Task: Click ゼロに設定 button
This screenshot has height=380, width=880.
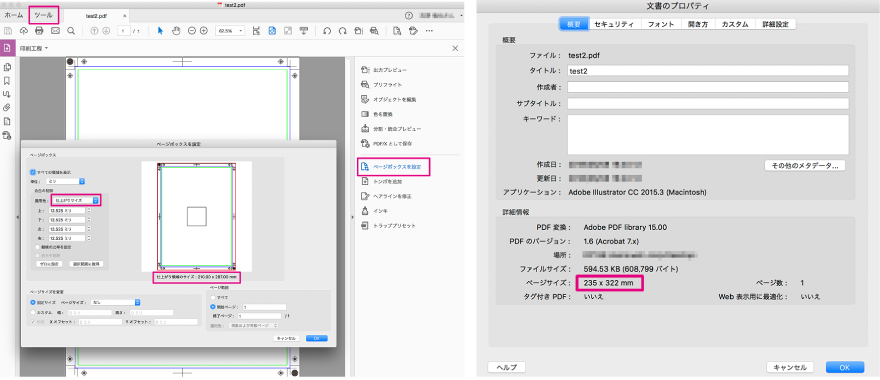Action: pyautogui.click(x=48, y=263)
